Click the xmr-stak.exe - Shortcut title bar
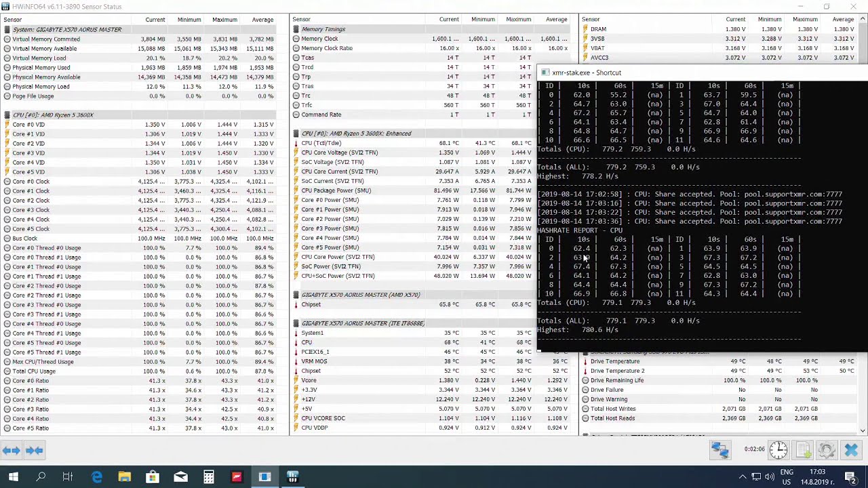Image resolution: width=868 pixels, height=488 pixels. [703, 73]
